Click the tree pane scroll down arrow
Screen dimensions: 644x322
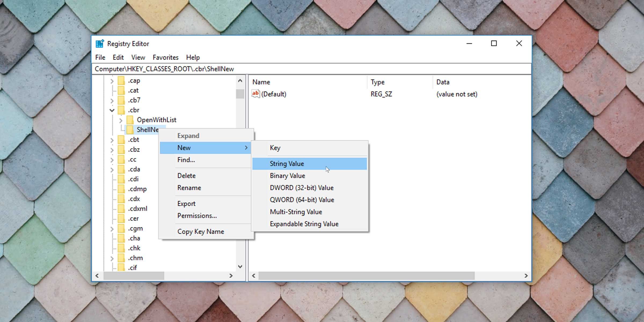click(240, 267)
